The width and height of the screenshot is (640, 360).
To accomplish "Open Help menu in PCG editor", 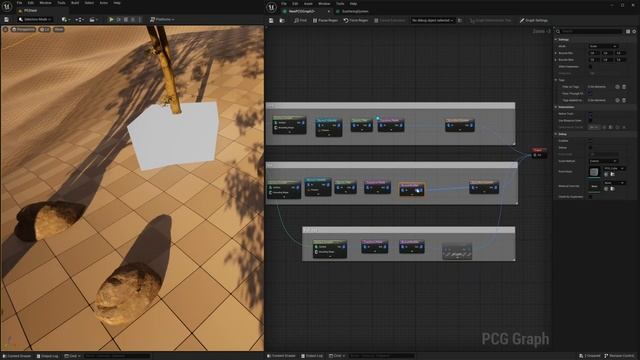I will [353, 4].
